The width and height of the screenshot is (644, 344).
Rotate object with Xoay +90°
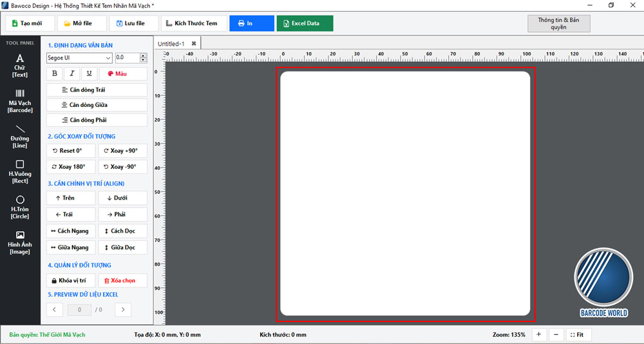point(123,151)
